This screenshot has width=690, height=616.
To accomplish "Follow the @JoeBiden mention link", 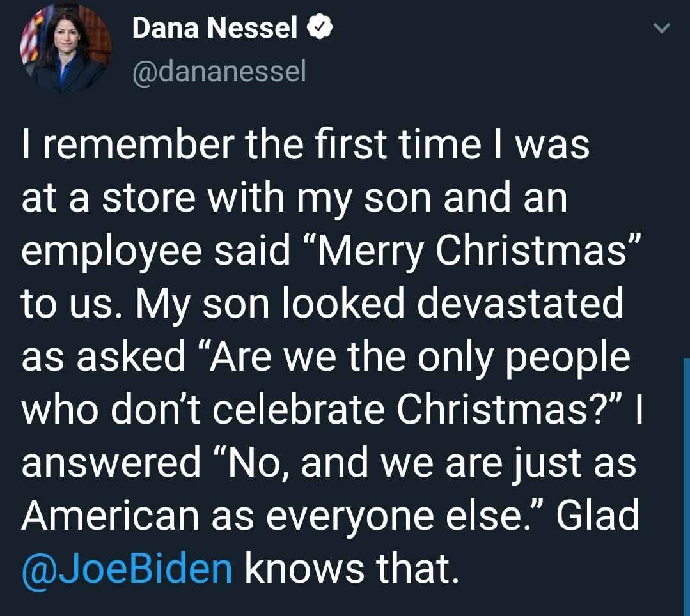I will 127,568.
